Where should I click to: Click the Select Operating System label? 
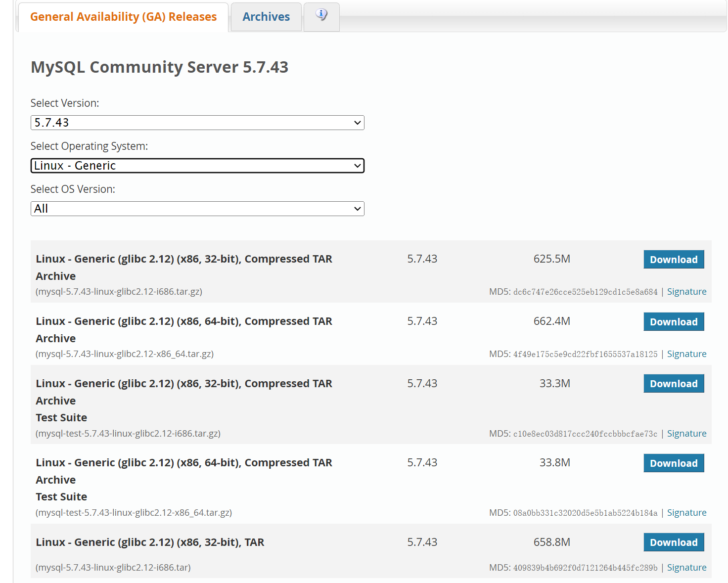[x=89, y=146]
